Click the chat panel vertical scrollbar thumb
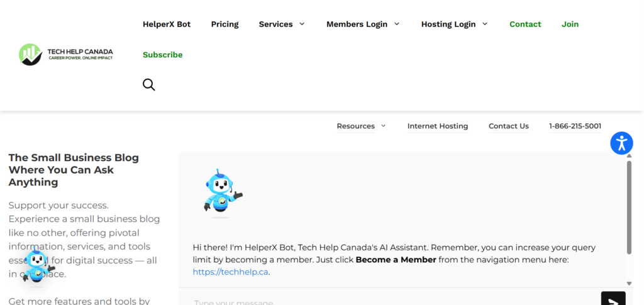This screenshot has height=305, width=644. tap(629, 208)
